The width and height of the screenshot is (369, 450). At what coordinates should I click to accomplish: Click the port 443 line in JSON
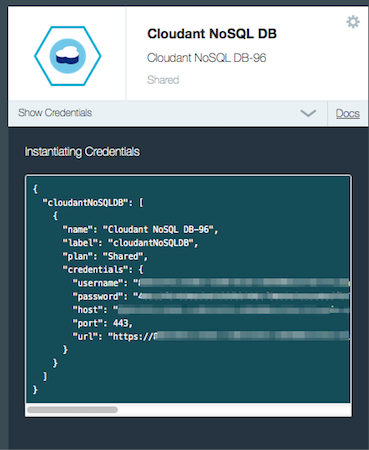click(x=103, y=323)
